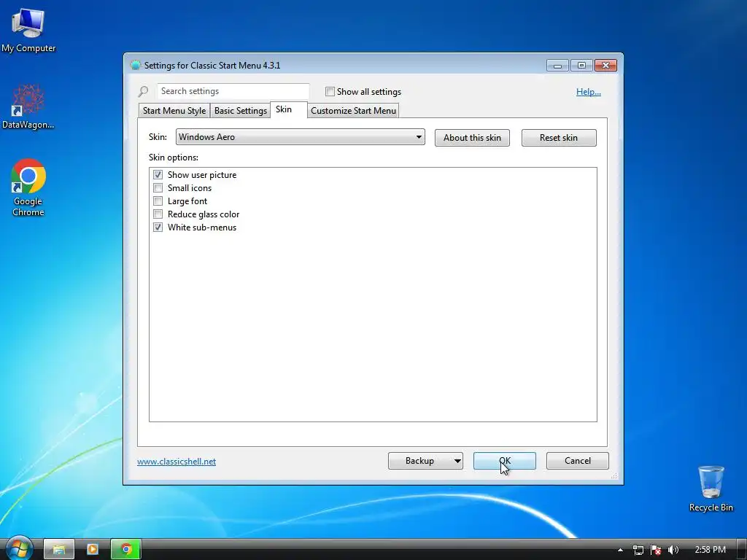Click the Show desktop strip
This screenshot has height=560, width=747.
[742, 549]
